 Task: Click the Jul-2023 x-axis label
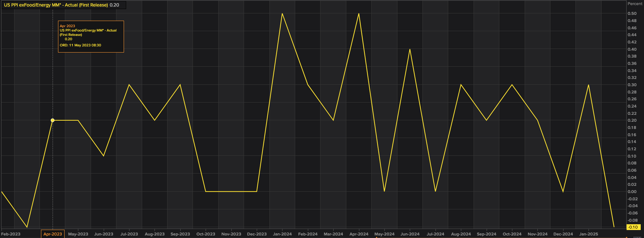click(x=129, y=234)
